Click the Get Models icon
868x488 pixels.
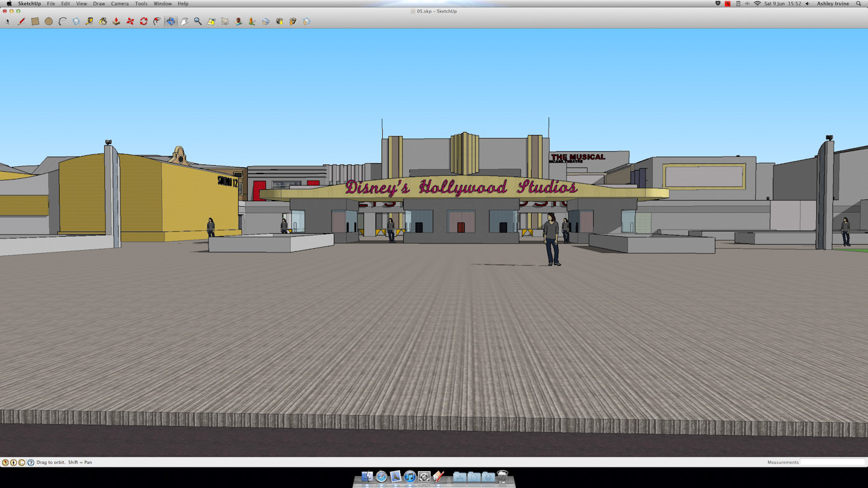pos(279,21)
